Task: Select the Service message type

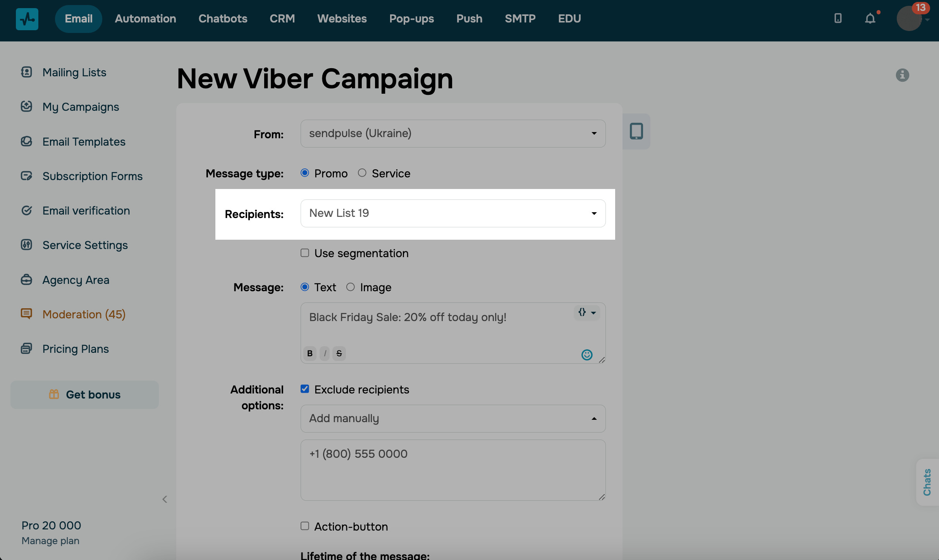Action: [x=362, y=173]
